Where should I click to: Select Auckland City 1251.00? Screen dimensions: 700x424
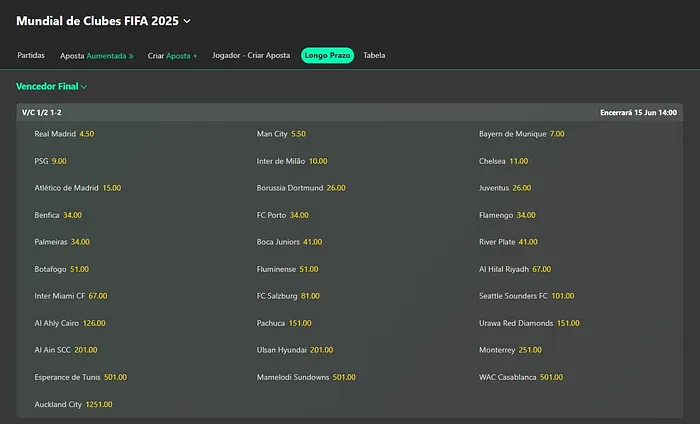tap(73, 404)
